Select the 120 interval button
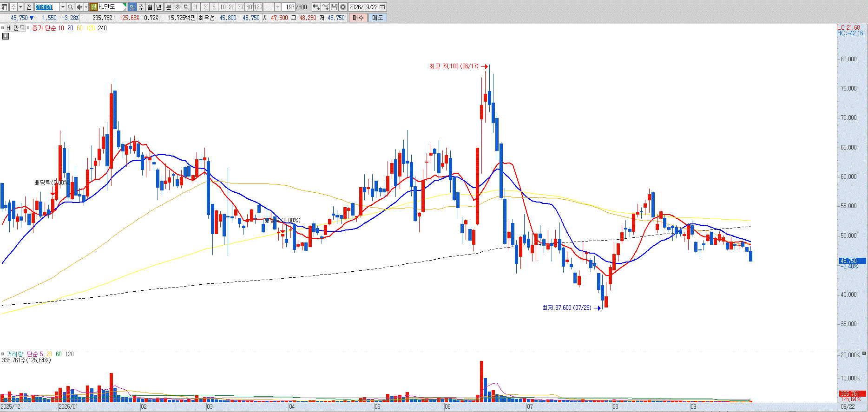This screenshot has width=868, height=412. (258, 7)
